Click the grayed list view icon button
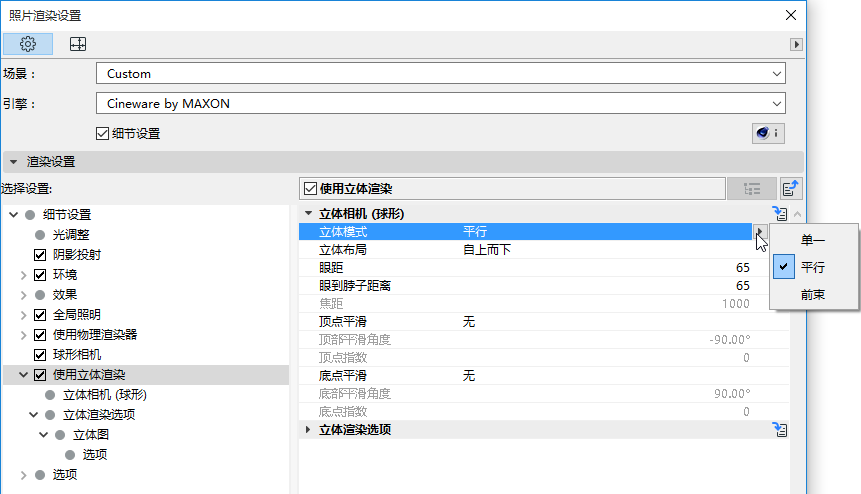 pos(752,189)
